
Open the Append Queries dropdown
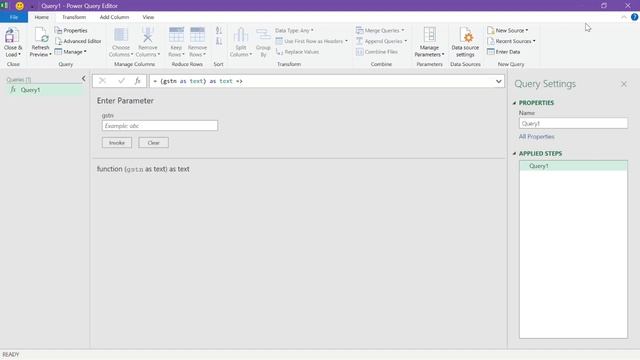[382, 41]
